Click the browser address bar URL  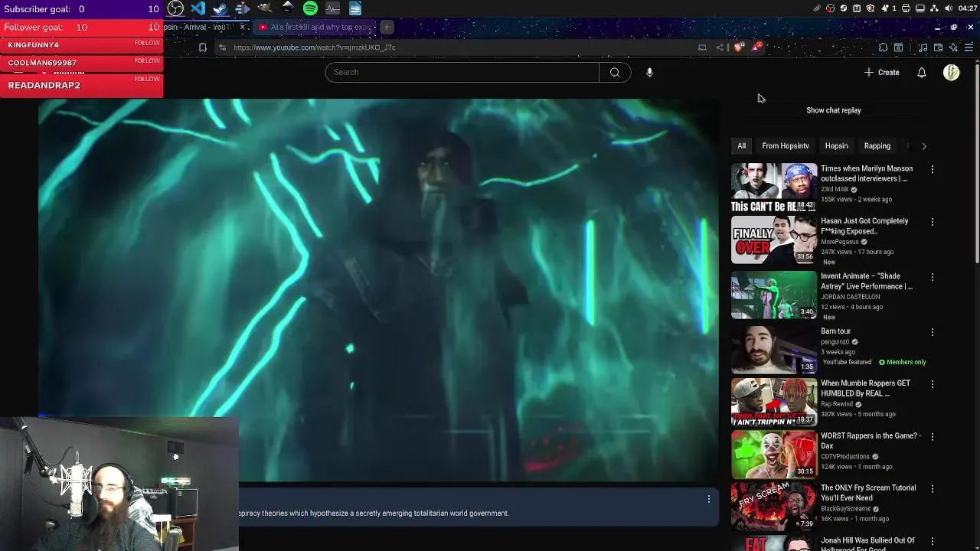315,47
